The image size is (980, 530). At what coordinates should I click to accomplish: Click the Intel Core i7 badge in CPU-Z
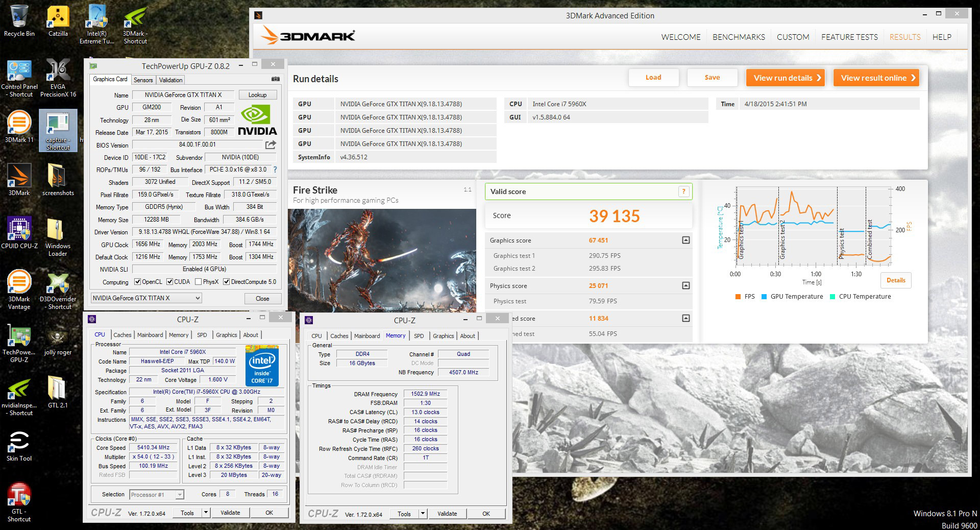pos(262,366)
